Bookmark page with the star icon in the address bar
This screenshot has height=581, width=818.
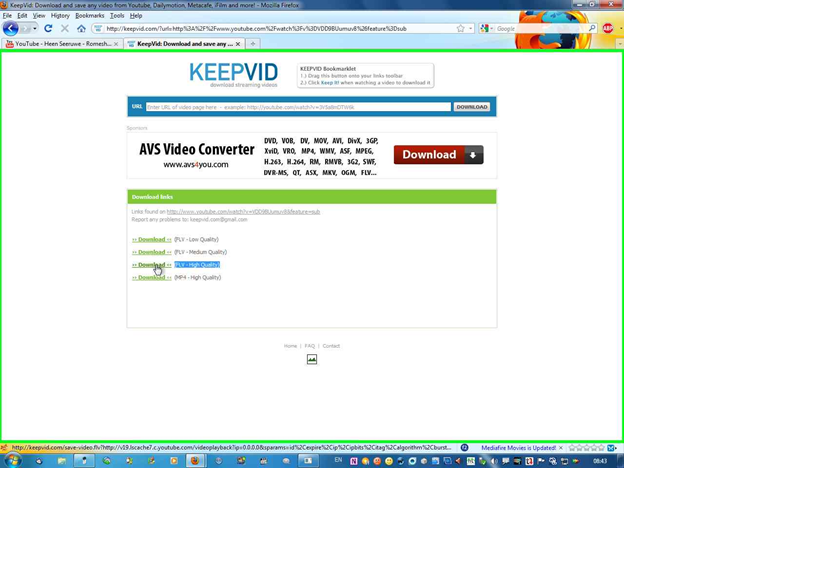pyautogui.click(x=460, y=29)
